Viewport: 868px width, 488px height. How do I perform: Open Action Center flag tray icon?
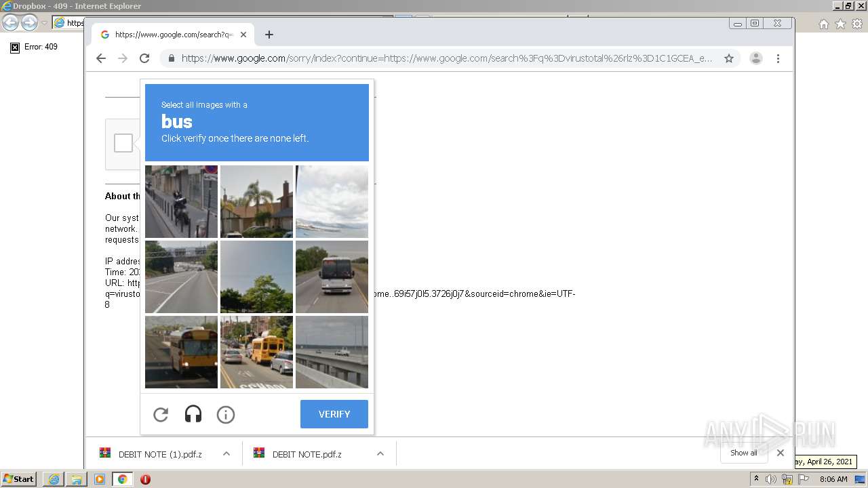click(804, 479)
